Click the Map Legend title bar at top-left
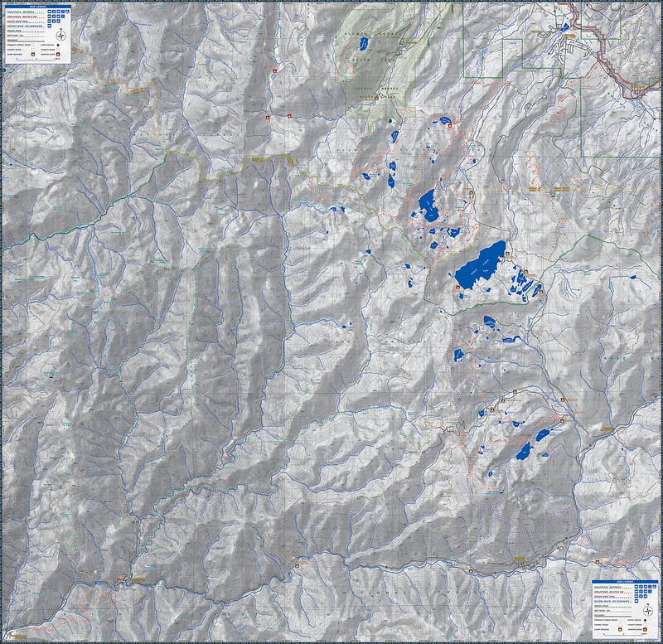This screenshot has width=663, height=644. [38, 7]
